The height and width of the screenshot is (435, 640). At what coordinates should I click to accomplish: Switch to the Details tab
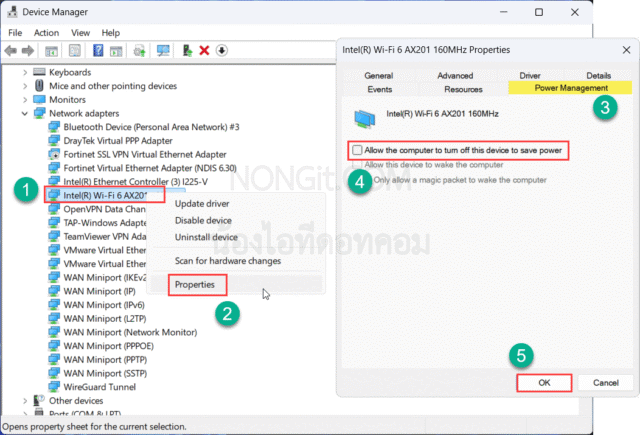click(598, 75)
